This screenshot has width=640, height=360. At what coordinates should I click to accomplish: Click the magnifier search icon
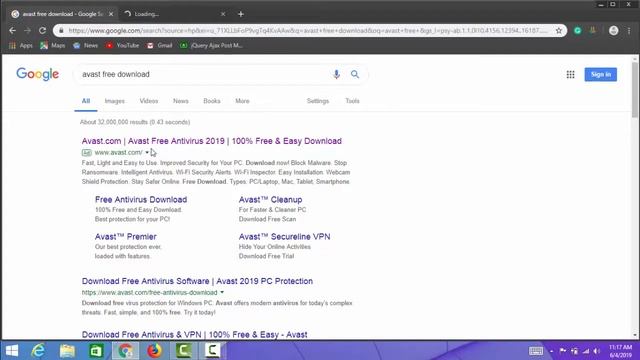click(355, 74)
